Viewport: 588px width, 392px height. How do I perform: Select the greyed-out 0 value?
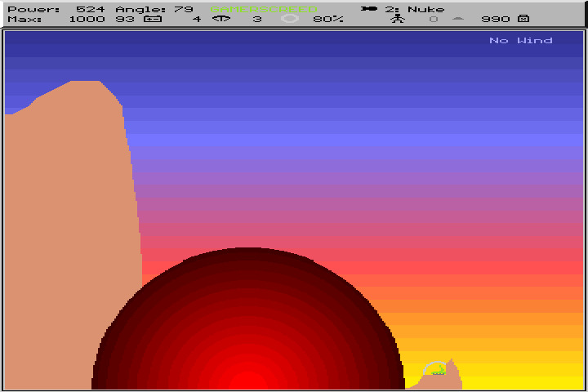pos(434,19)
